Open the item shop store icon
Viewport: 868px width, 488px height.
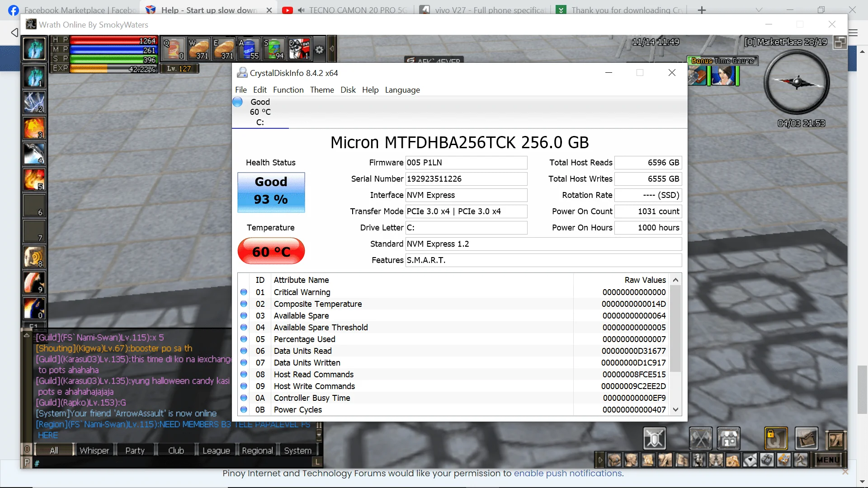729,438
